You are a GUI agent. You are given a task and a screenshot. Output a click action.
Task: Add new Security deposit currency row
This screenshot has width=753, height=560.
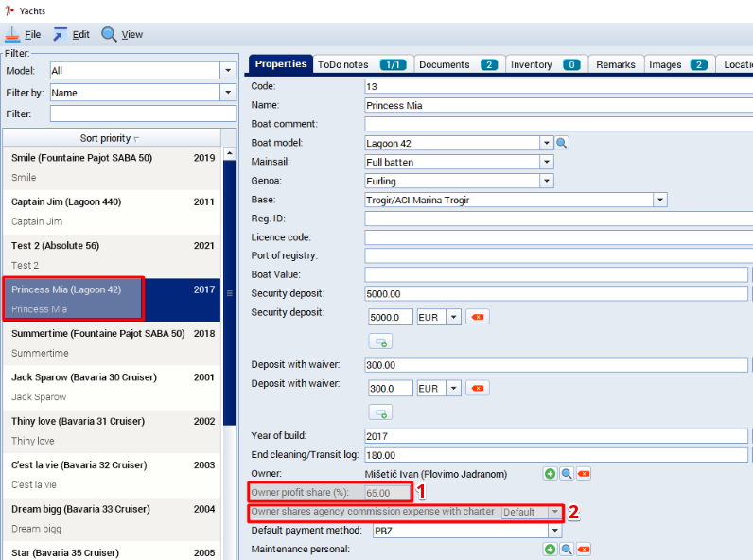tap(380, 341)
